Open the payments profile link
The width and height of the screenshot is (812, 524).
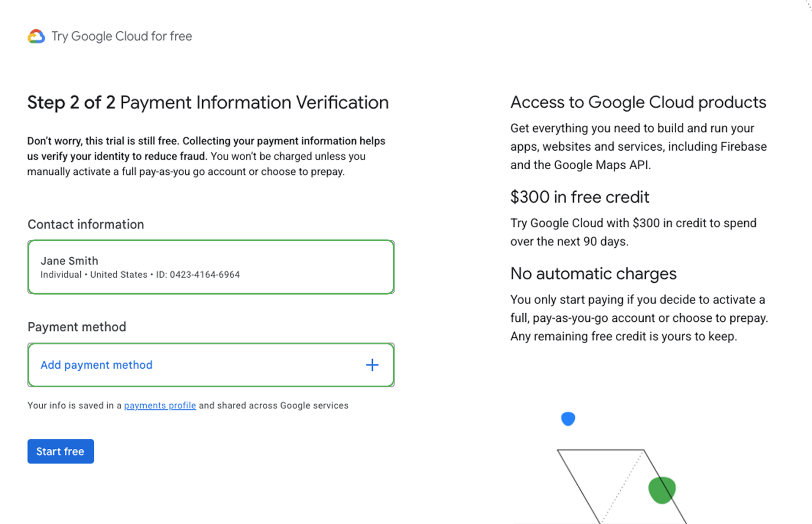tap(160, 405)
